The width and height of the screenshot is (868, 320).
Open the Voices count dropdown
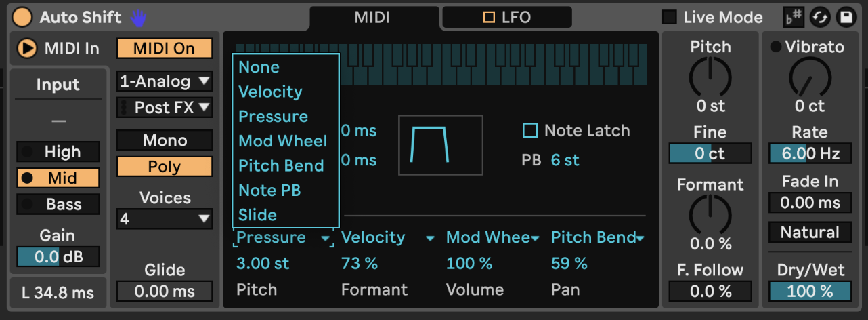pos(165,219)
